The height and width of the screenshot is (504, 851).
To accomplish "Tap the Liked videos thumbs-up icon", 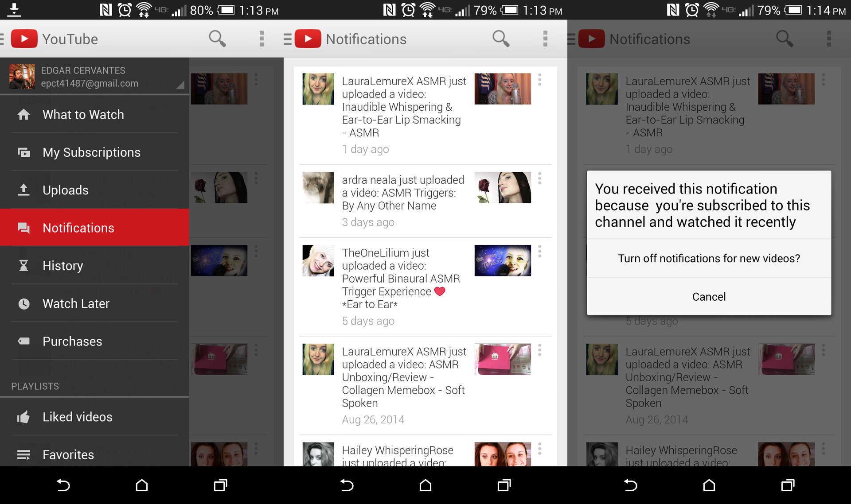I will pos(23,417).
